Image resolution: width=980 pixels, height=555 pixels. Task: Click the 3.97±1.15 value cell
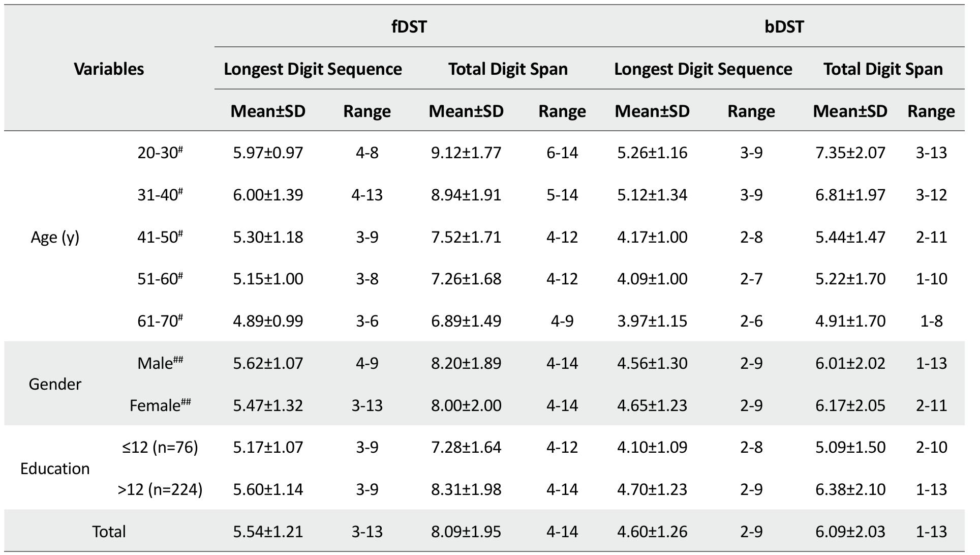[x=652, y=321]
